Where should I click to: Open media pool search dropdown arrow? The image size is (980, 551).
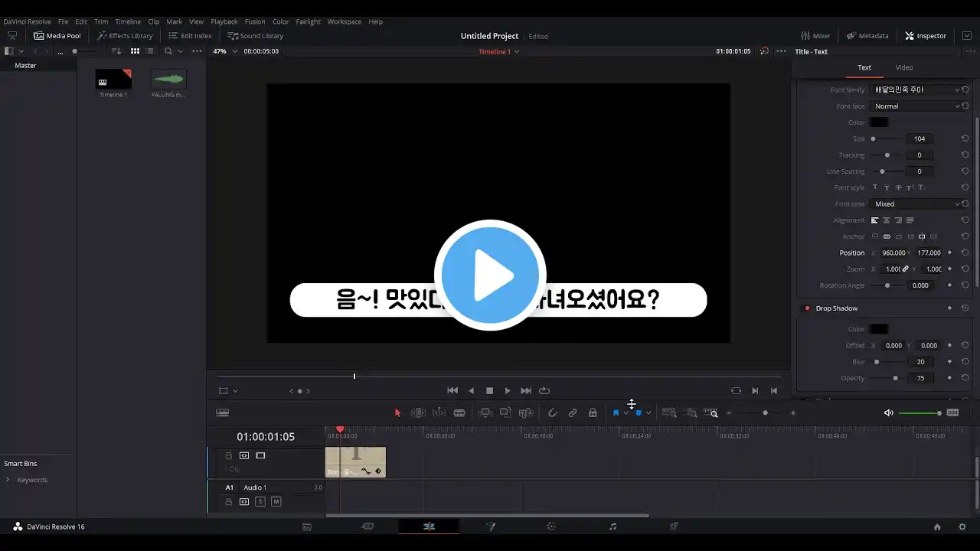[180, 51]
